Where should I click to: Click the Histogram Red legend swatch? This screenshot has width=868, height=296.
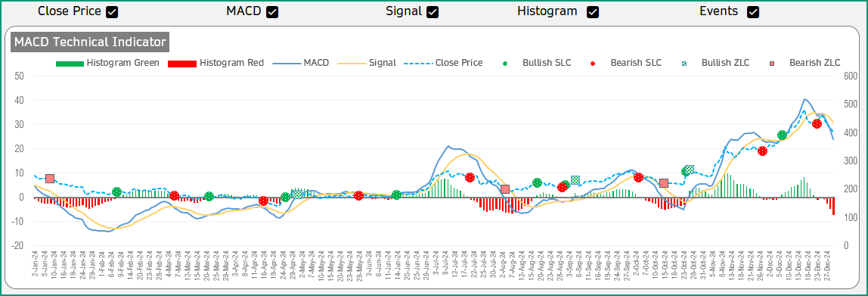click(x=182, y=63)
